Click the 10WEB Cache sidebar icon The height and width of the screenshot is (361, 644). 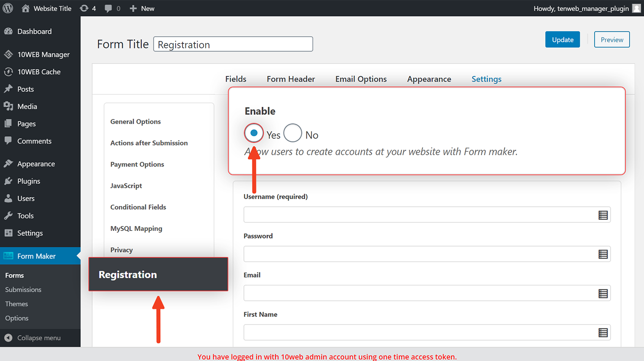tap(8, 72)
